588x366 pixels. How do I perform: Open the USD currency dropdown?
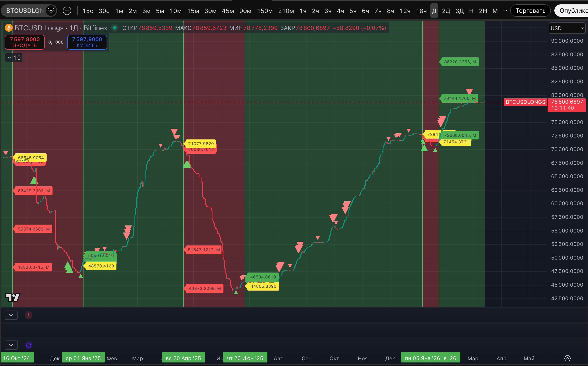(x=567, y=28)
